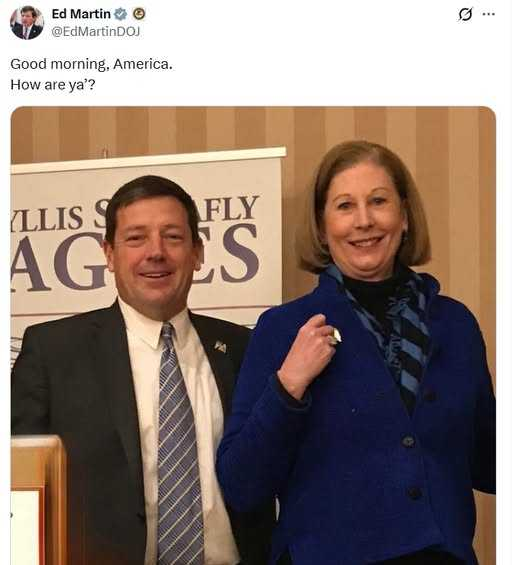Click the gold affiliation badge beside the name

coord(139,14)
